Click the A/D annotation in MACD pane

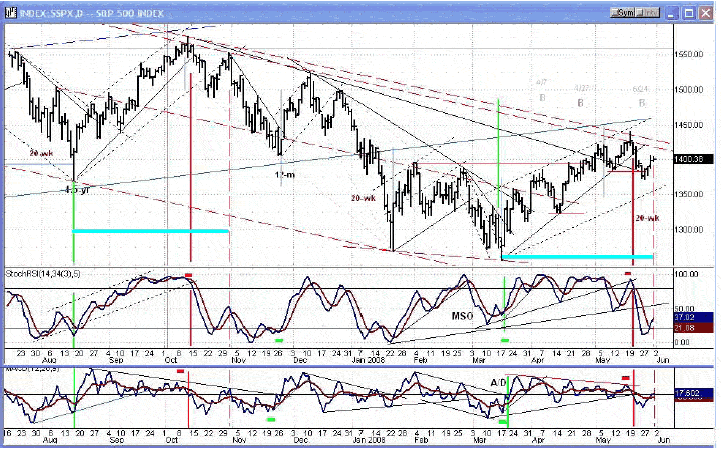tap(498, 383)
